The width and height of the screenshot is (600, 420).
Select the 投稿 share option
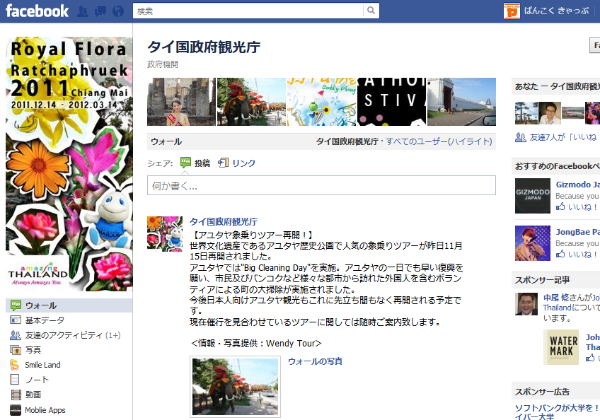pyautogui.click(x=202, y=163)
